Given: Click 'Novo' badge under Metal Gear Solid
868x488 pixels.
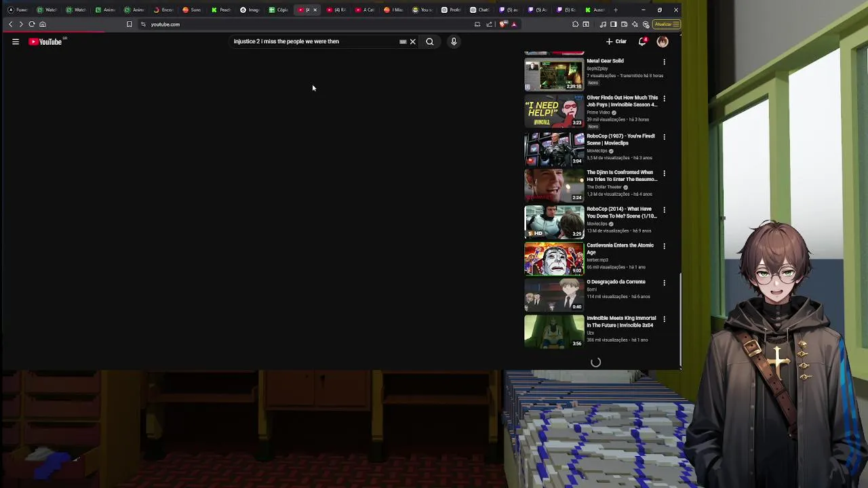Looking at the screenshot, I should [593, 83].
